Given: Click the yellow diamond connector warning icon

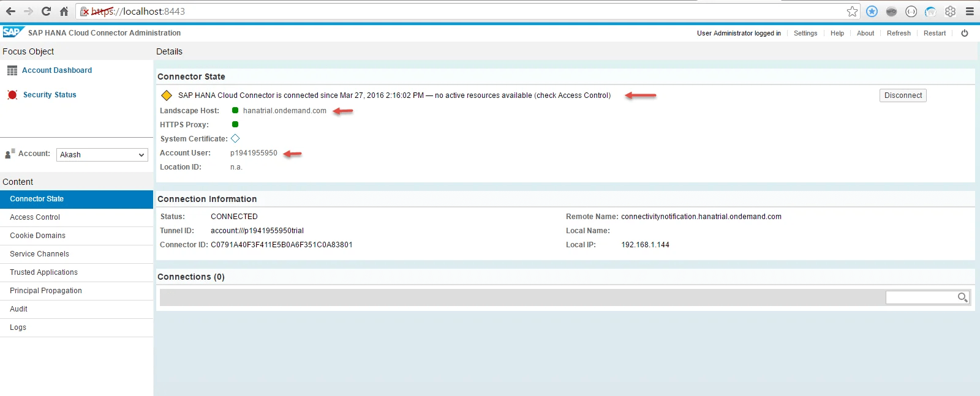Looking at the screenshot, I should pyautogui.click(x=167, y=95).
